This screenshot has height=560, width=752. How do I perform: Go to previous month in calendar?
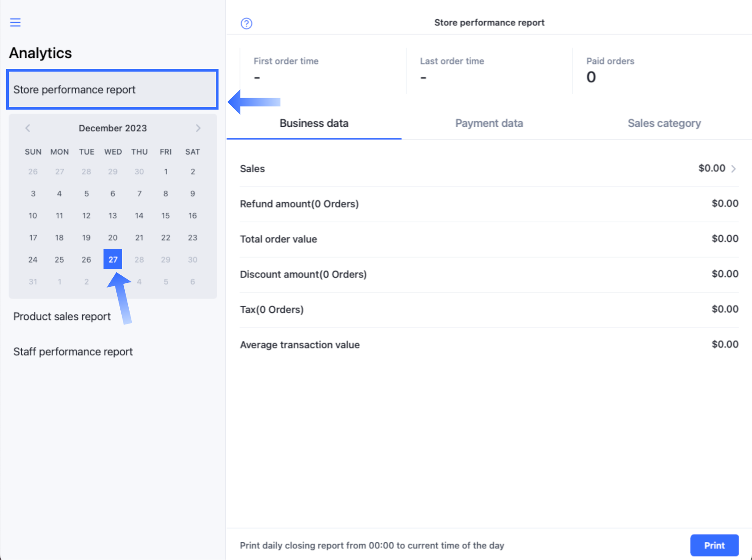click(x=28, y=128)
